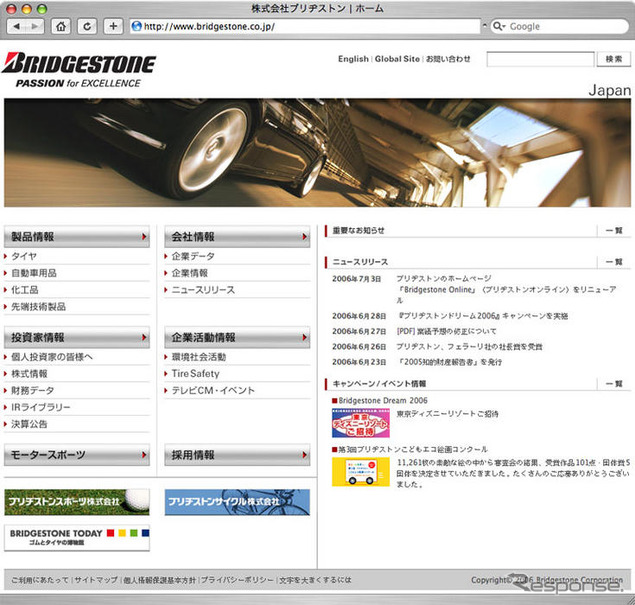Open ニュースリリース under 会社情報
The height and width of the screenshot is (605, 635).
(x=203, y=290)
